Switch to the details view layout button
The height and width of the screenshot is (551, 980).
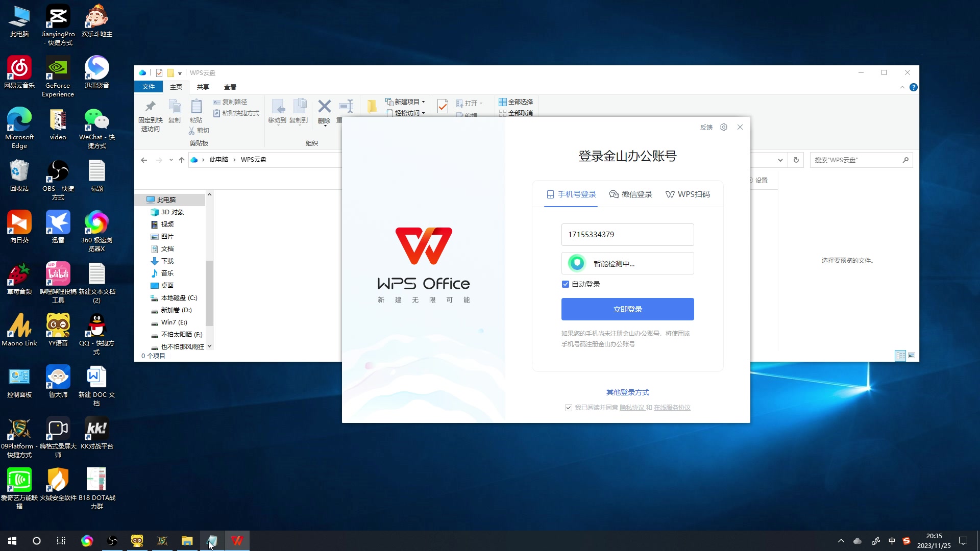click(x=900, y=356)
